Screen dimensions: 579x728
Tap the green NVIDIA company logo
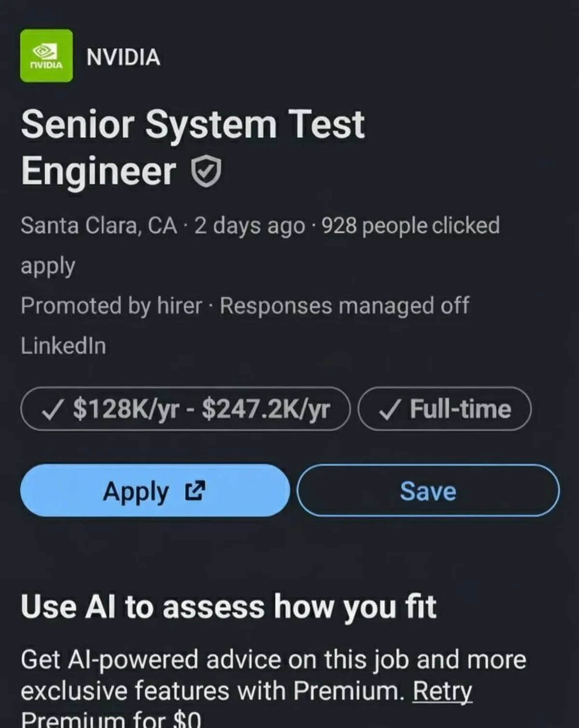click(x=46, y=56)
